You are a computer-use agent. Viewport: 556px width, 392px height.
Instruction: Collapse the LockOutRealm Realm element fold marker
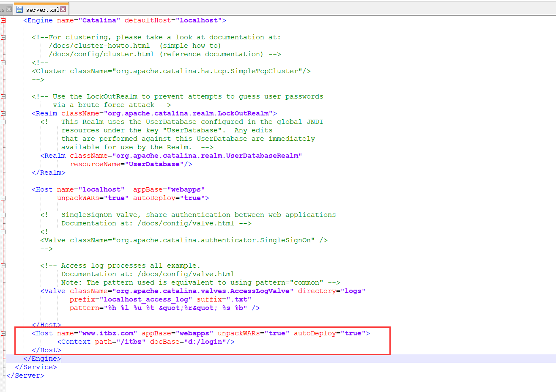(x=3, y=113)
